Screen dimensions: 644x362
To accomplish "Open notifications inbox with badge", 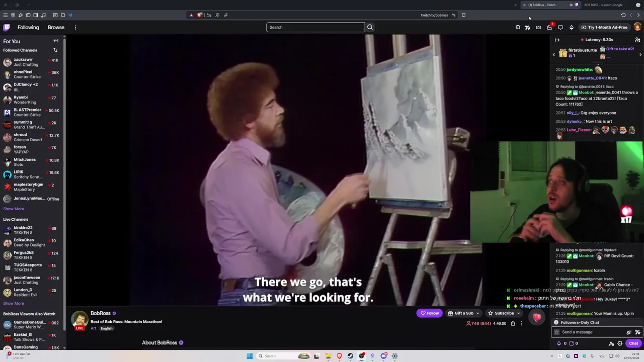I will pos(550,27).
